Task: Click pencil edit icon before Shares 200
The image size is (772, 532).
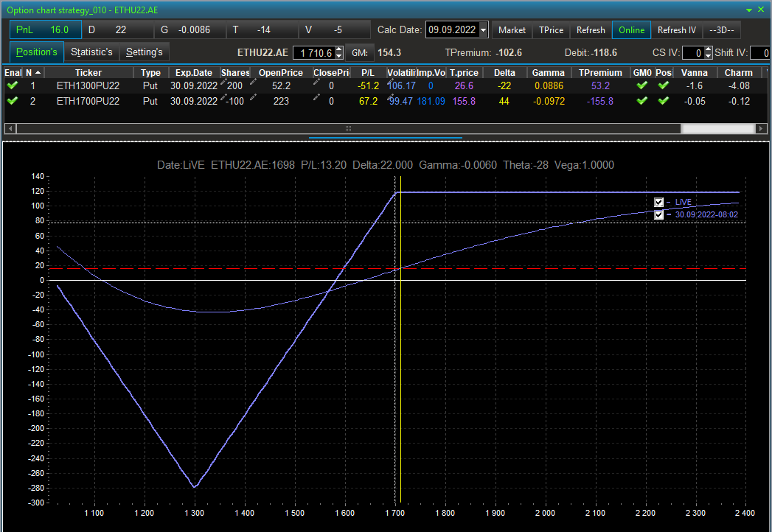Action: pos(223,82)
